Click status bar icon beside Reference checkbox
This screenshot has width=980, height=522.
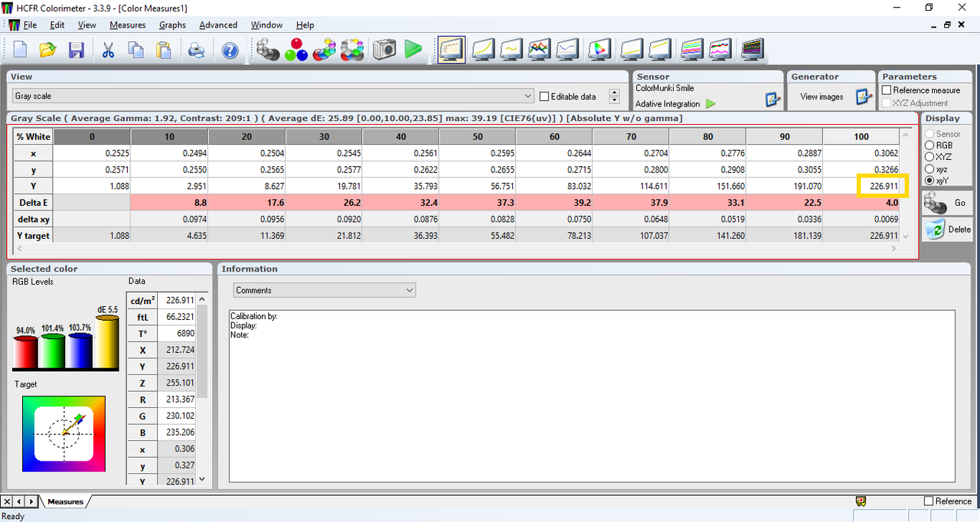(861, 501)
